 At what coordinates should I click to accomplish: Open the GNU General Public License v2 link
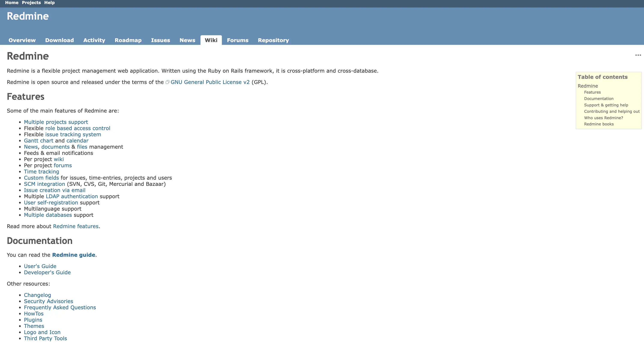210,82
